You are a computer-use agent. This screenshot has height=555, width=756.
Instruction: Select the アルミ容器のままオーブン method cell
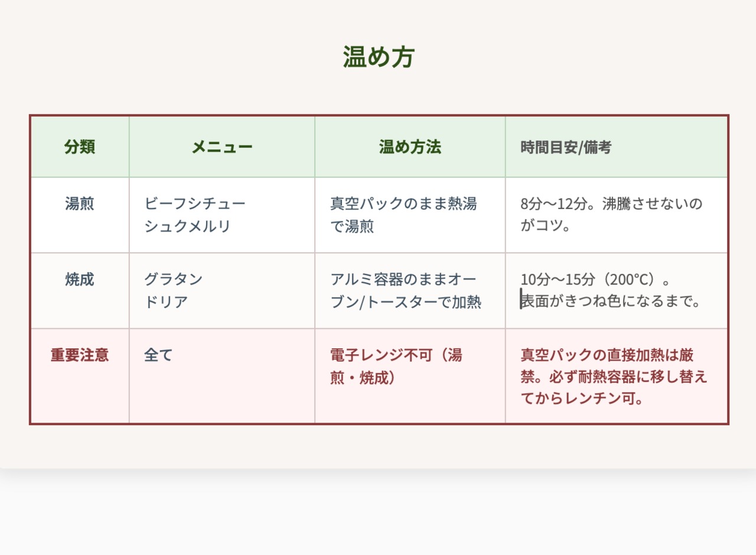(406, 290)
